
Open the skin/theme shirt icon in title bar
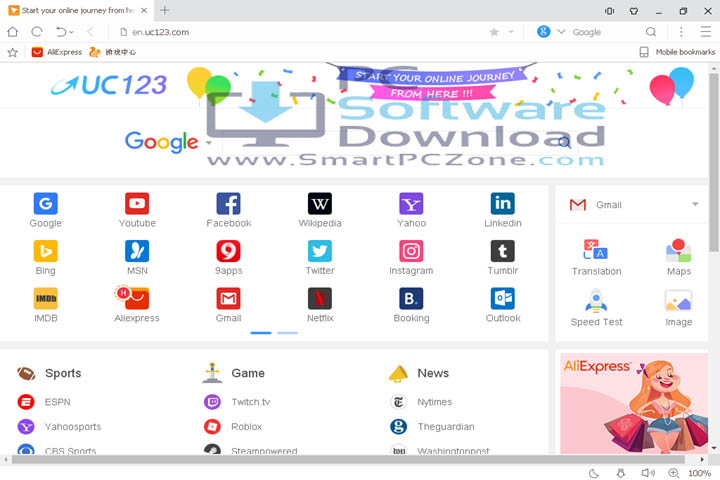634,11
